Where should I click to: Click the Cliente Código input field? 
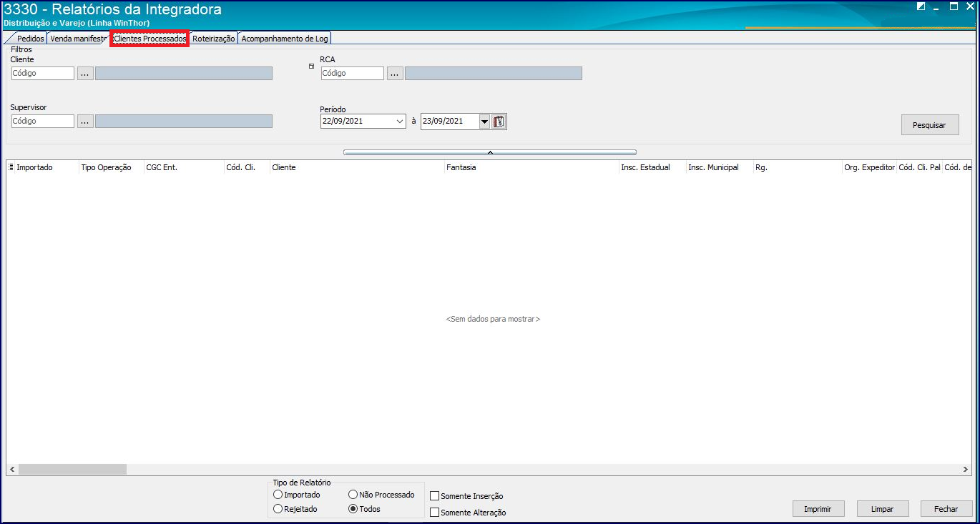42,73
